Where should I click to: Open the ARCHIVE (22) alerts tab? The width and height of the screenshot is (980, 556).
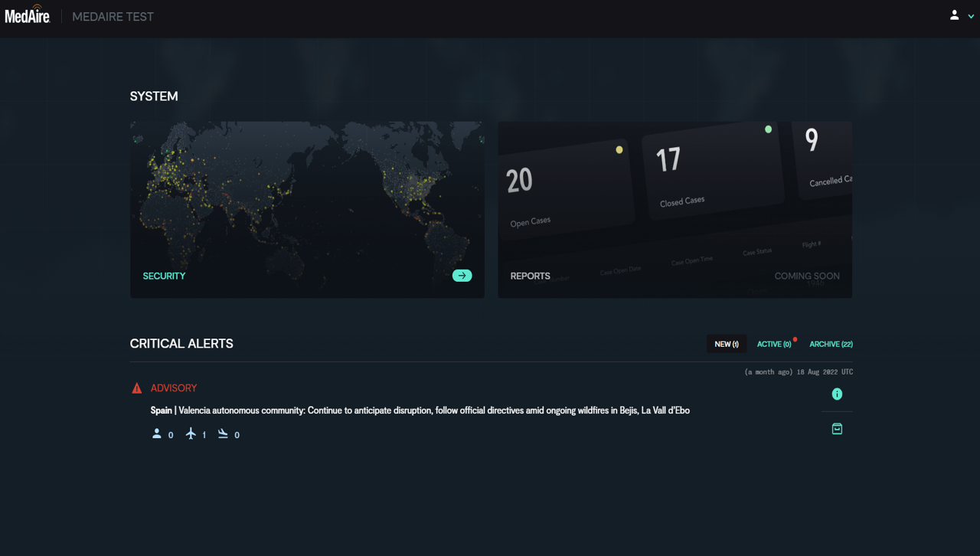(831, 344)
